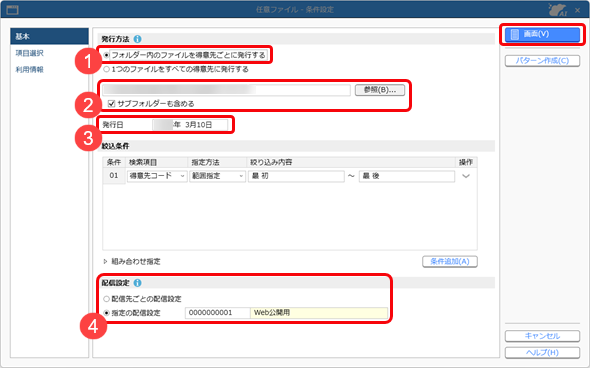Switch to the 項目選択 tab
The width and height of the screenshot is (590, 368).
tap(30, 53)
